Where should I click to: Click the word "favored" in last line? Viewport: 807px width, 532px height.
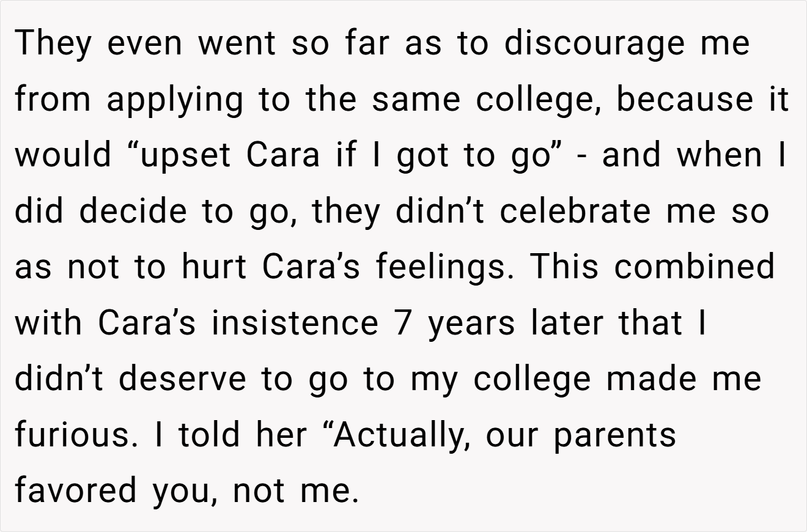(76, 491)
